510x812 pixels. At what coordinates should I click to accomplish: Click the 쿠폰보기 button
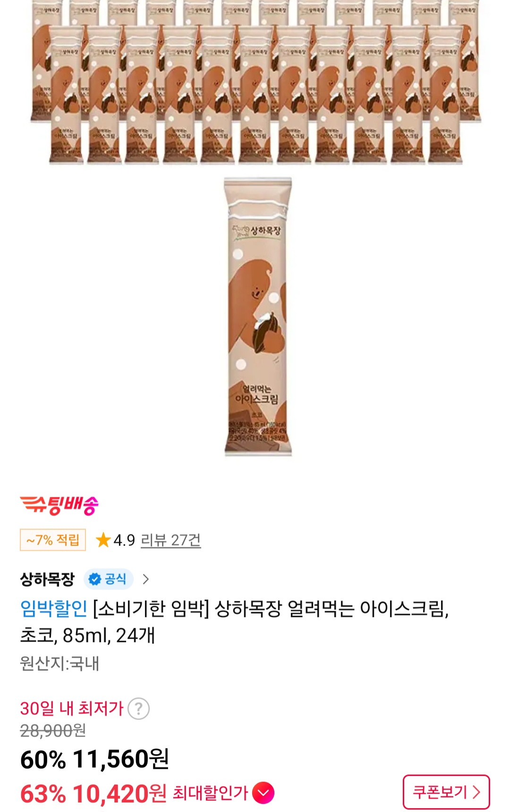tap(446, 792)
